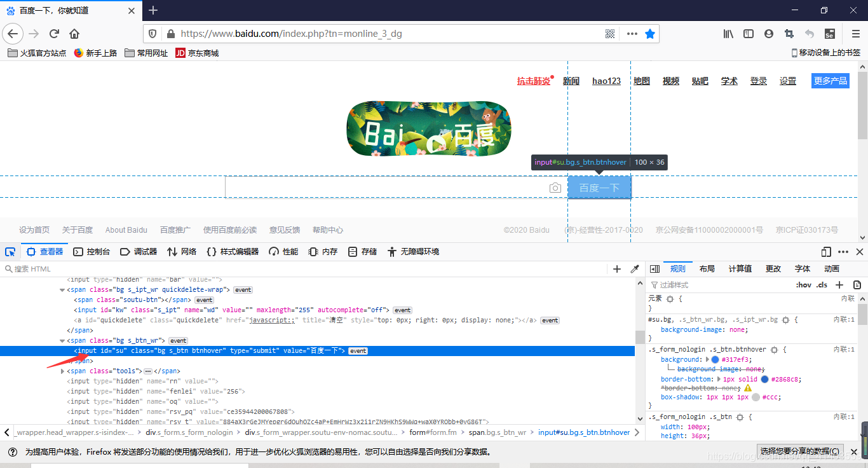Screen dimensions: 868x468
Task: Click the Selenium IDE extension icon
Action: (829, 34)
